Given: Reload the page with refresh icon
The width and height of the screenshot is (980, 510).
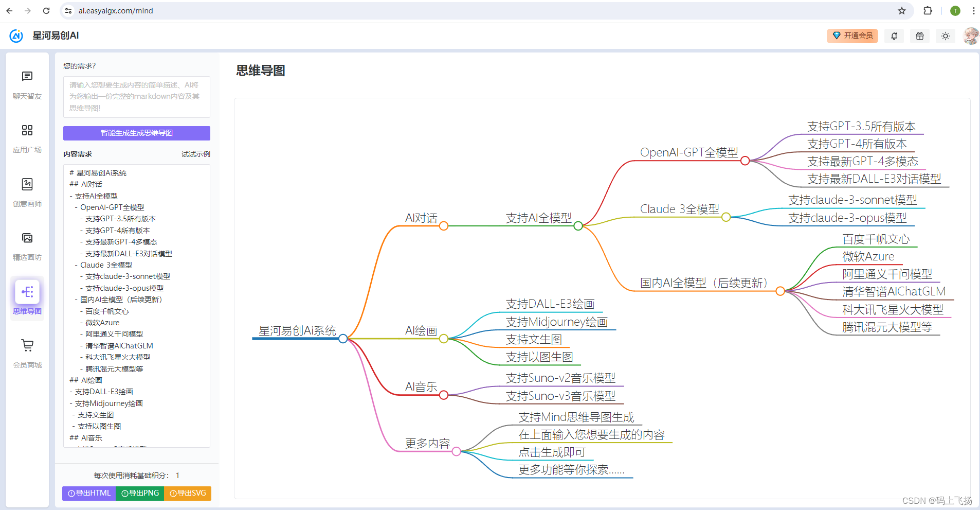Looking at the screenshot, I should tap(46, 11).
